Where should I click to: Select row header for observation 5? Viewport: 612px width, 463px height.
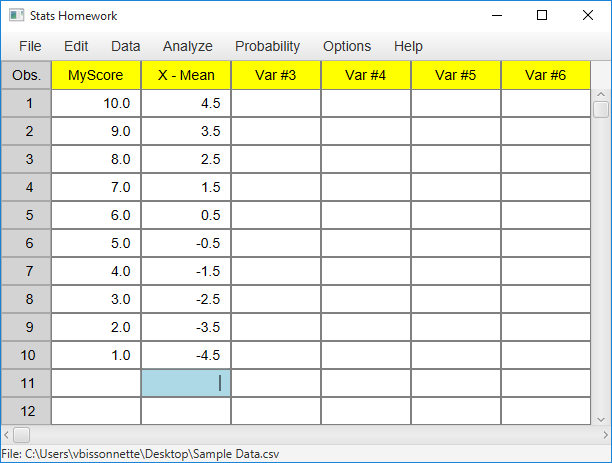click(x=26, y=215)
